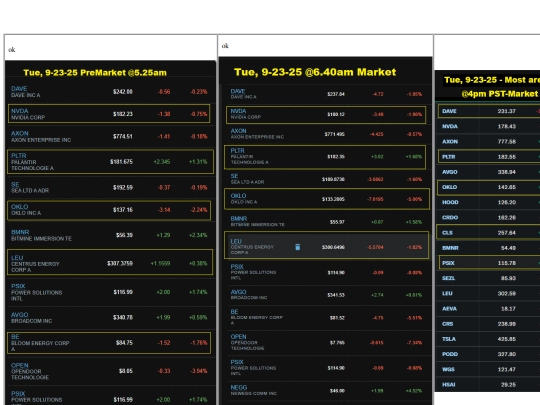
Task: Click CRDO price 162.26
Action: pos(507,217)
